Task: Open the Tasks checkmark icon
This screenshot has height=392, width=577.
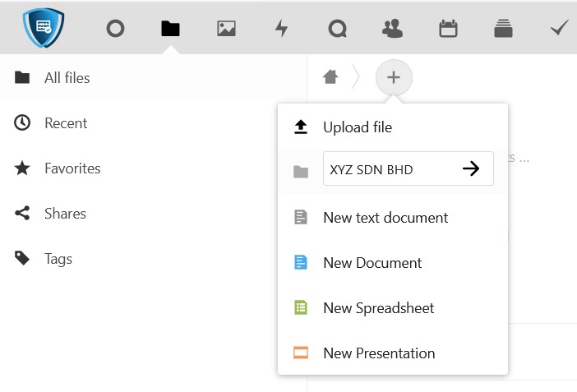Action: (x=559, y=29)
